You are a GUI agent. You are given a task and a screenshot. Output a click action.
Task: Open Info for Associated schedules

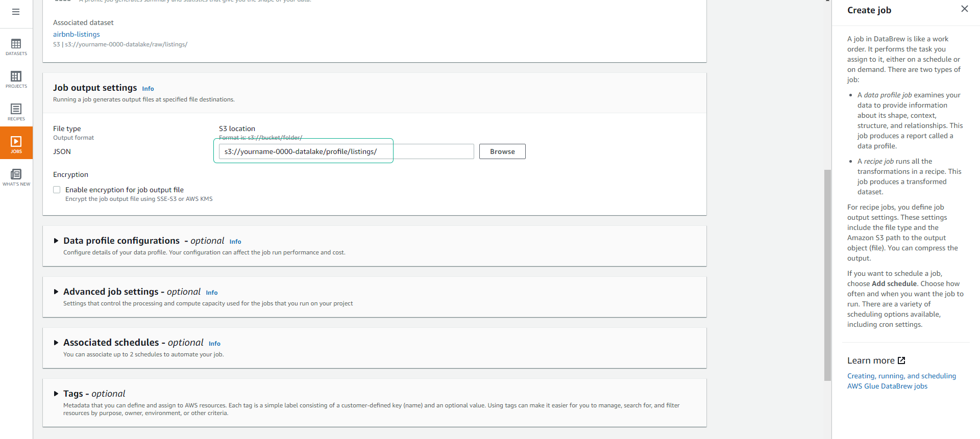coord(214,344)
